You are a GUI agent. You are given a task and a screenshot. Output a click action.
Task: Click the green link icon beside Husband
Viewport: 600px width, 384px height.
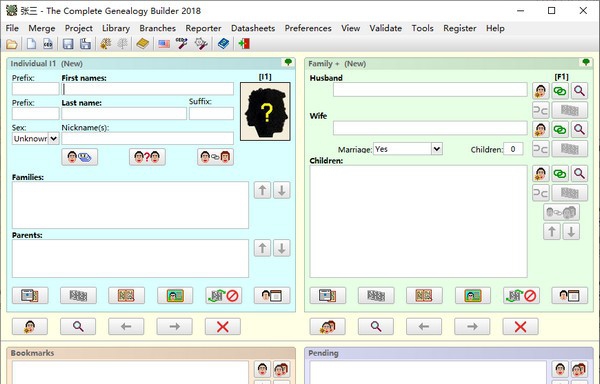(560, 91)
